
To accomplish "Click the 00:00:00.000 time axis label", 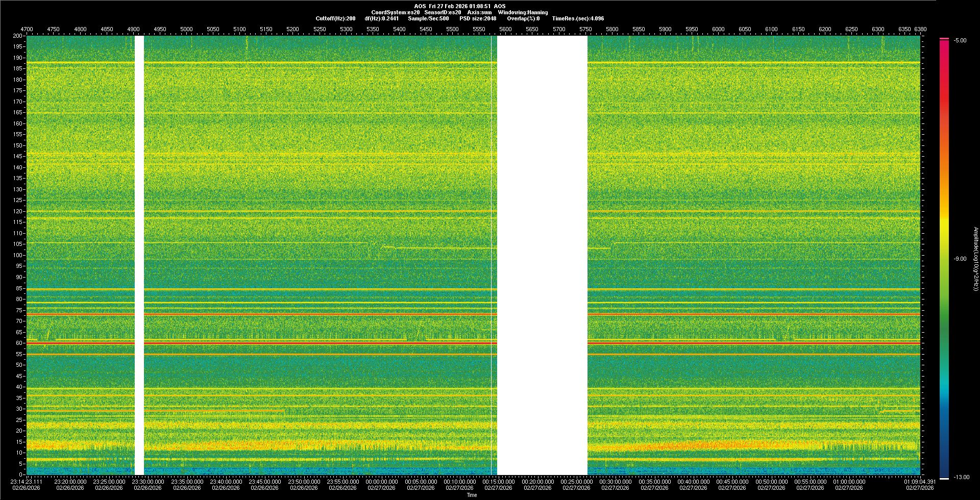I will [x=381, y=482].
